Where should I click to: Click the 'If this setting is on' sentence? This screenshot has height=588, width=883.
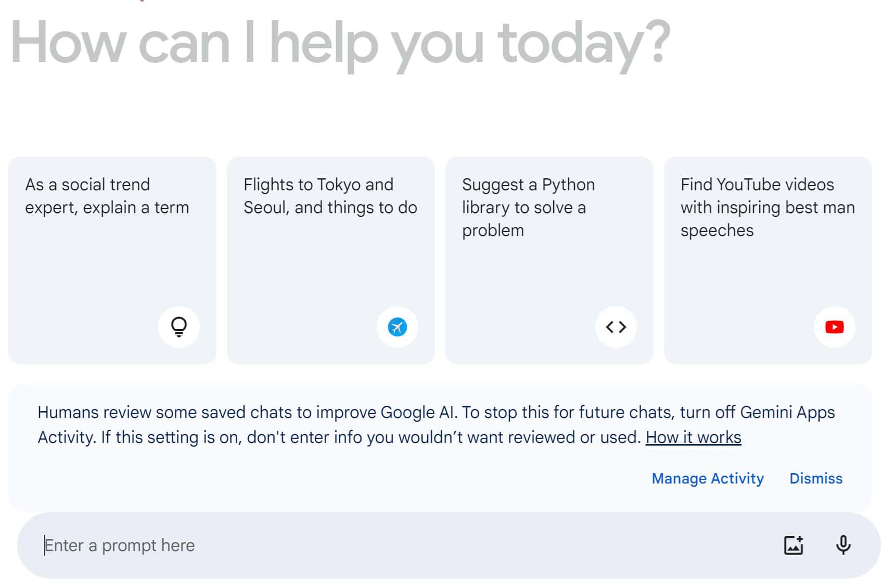click(369, 437)
